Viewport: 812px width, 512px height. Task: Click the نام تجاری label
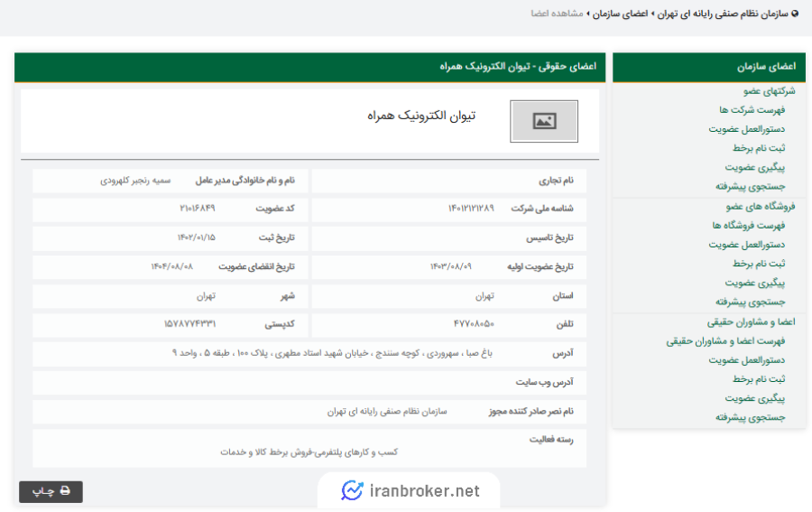pyautogui.click(x=556, y=181)
